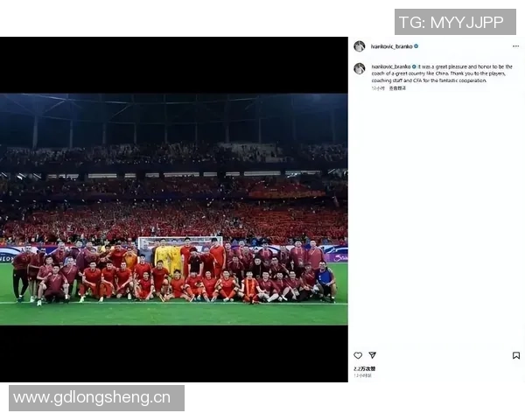The width and height of the screenshot is (525, 420).
Task: Click the verified badge in the caption
Action: pyautogui.click(x=414, y=66)
